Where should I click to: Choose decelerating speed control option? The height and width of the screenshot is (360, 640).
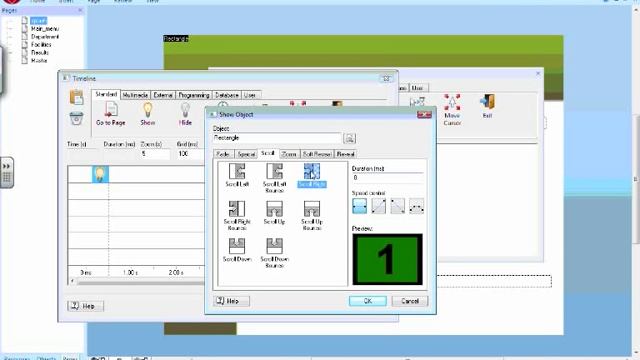[398, 206]
